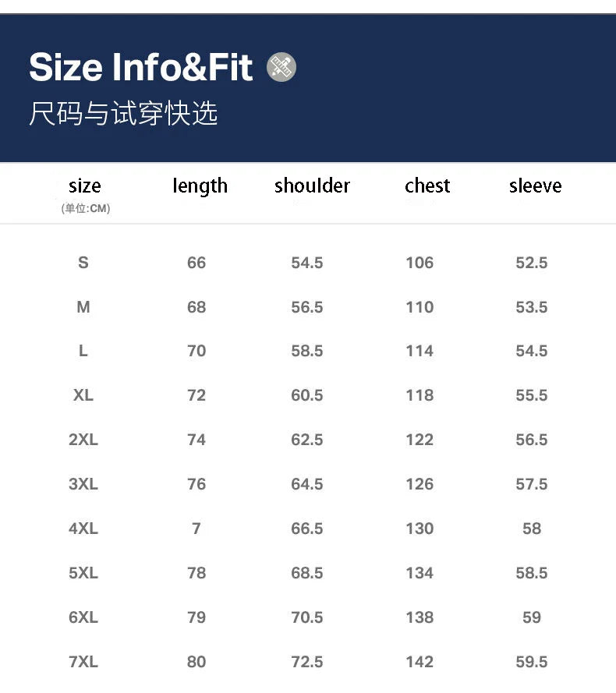The image size is (616, 693).
Task: Click the "shoulder" column header
Action: pos(312,186)
